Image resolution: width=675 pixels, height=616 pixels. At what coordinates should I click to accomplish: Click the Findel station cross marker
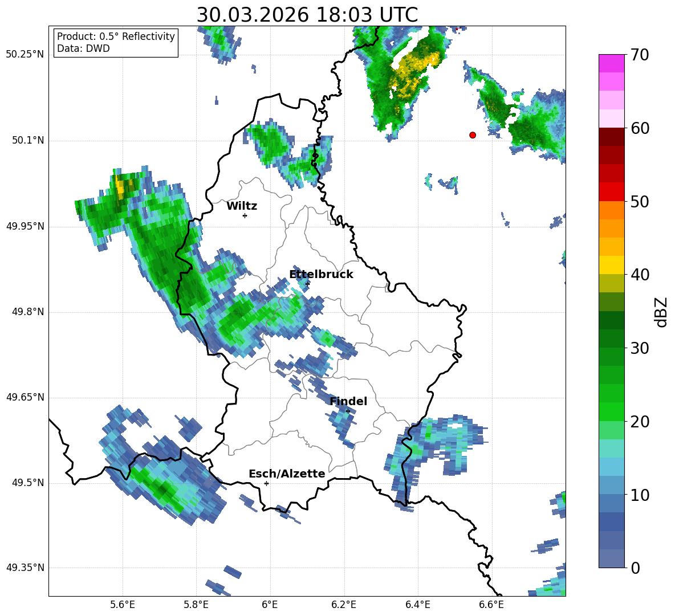coord(348,411)
